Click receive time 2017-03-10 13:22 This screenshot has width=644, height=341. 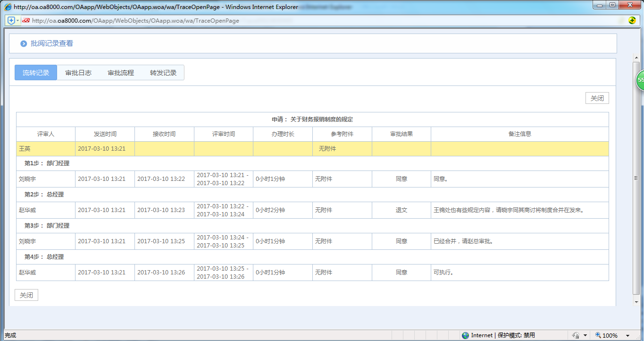point(161,179)
